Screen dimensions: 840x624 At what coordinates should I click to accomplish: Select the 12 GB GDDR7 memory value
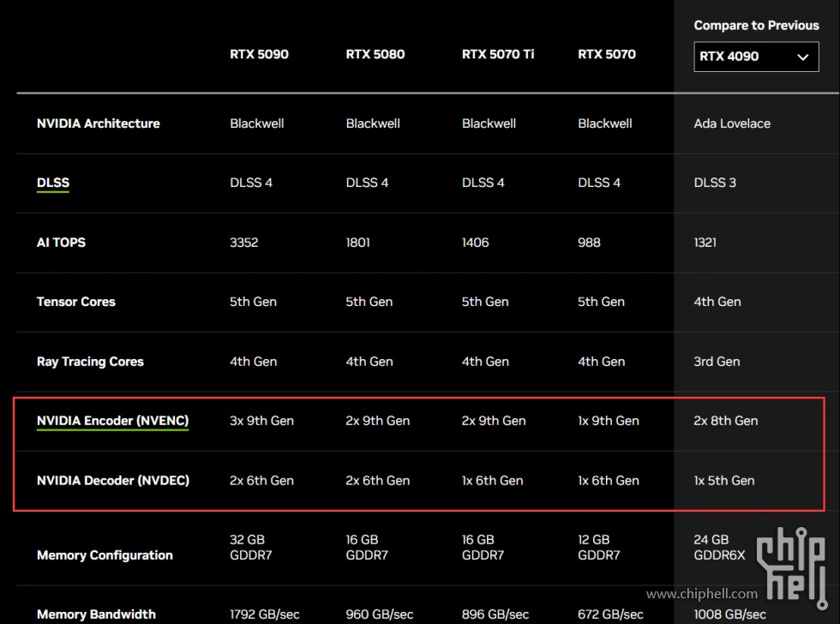598,547
